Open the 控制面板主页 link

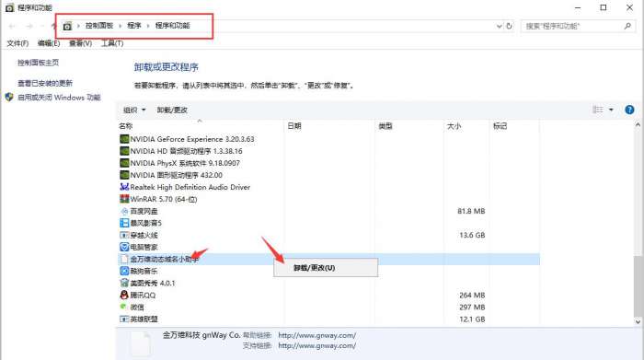(38, 63)
